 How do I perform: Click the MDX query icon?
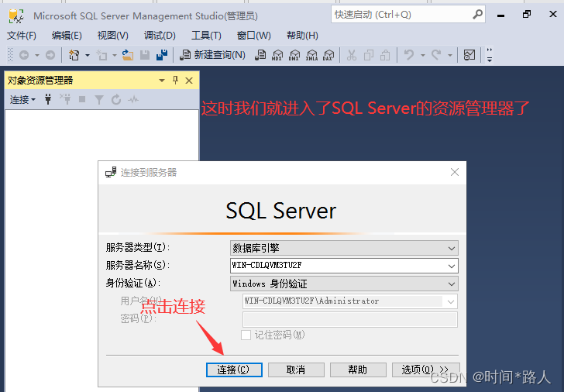(277, 55)
